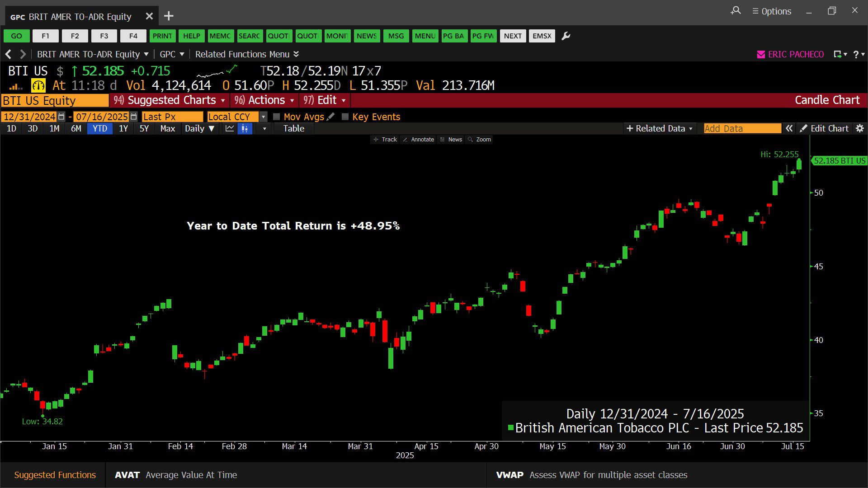Open the Edit dropdown menu
Screen dimensions: 868x488
click(x=324, y=100)
